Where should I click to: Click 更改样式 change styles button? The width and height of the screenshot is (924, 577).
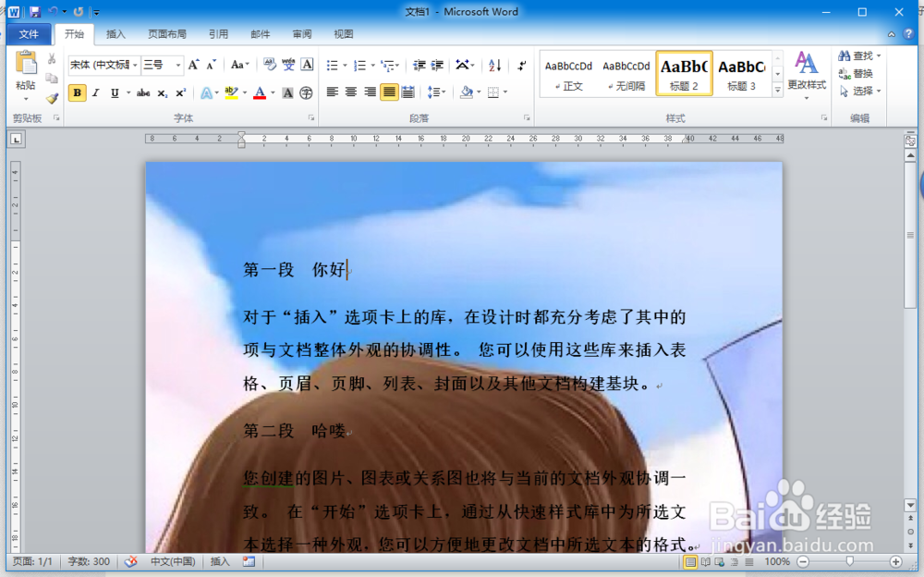[x=806, y=74]
